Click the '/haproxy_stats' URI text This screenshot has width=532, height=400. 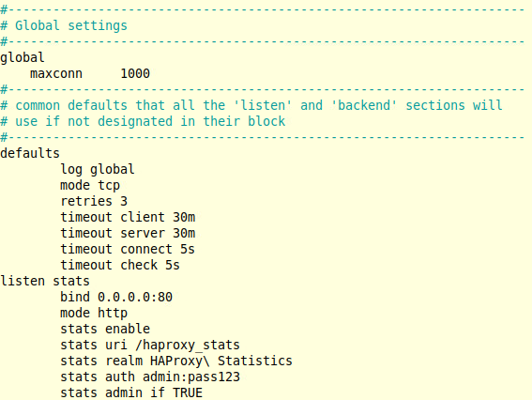tap(188, 345)
